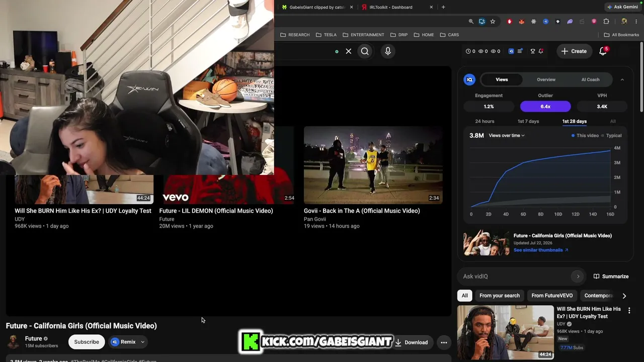Open the ENTERTAINMENT bookmarks folder

363,35
